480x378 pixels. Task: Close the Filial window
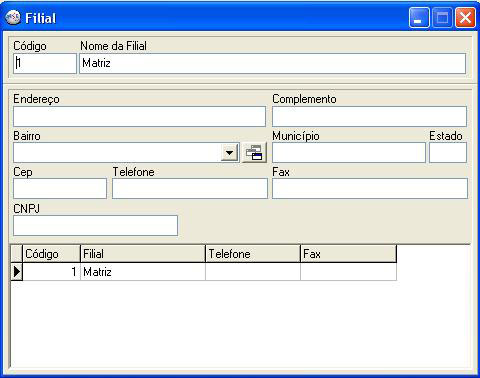pos(465,18)
